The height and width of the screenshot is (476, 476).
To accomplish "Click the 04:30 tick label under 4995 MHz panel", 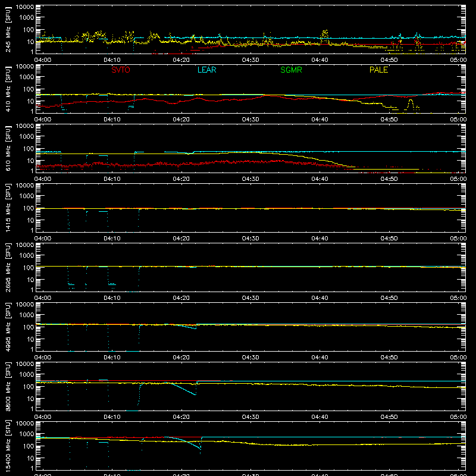I will click(250, 358).
